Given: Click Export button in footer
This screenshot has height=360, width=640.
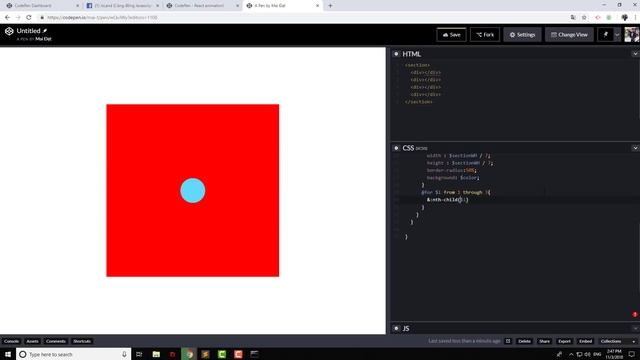Looking at the screenshot, I should (564, 341).
